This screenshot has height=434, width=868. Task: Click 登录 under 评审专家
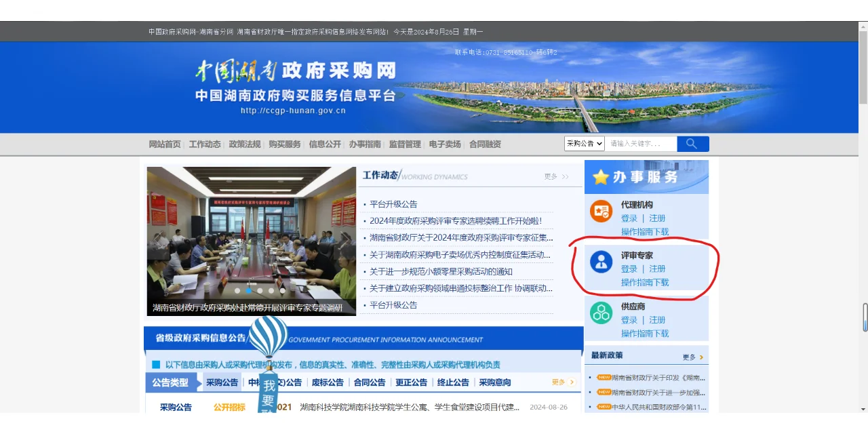coord(627,269)
